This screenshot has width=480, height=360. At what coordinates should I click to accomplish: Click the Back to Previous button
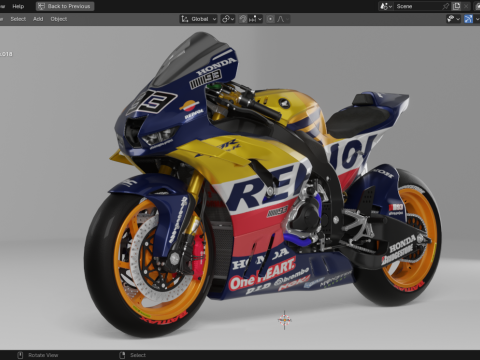(x=65, y=6)
